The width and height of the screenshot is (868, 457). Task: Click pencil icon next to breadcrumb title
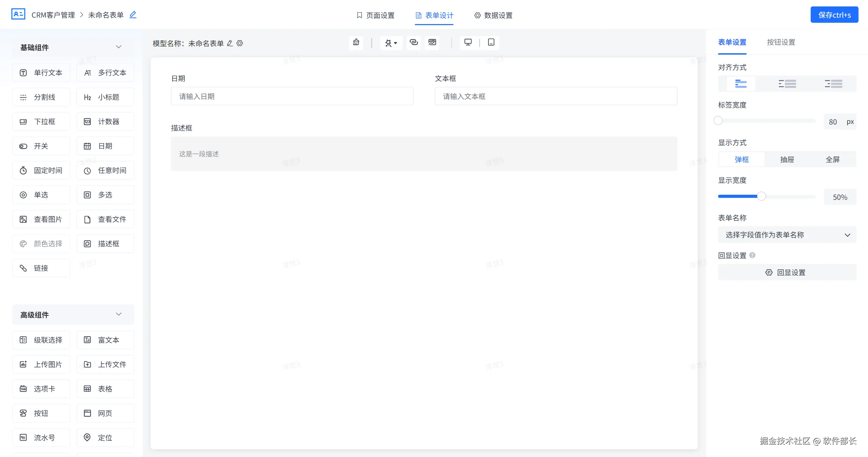pos(133,15)
